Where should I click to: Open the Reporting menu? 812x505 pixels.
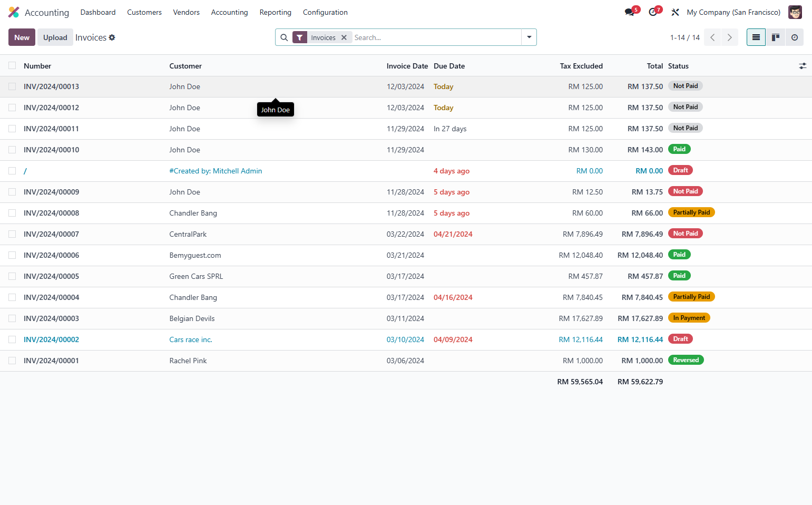(276, 12)
